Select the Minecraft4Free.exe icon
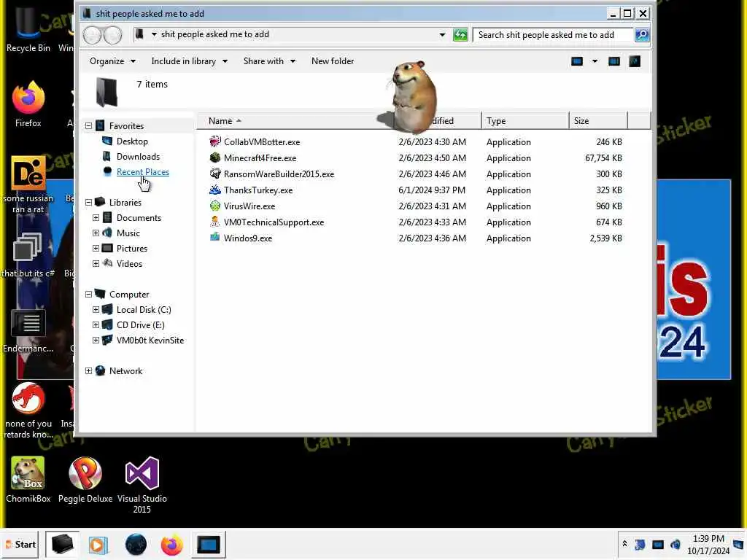The image size is (747, 560). [215, 157]
